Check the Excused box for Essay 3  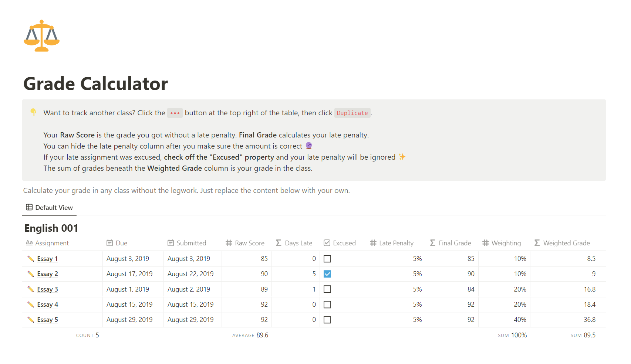point(327,289)
